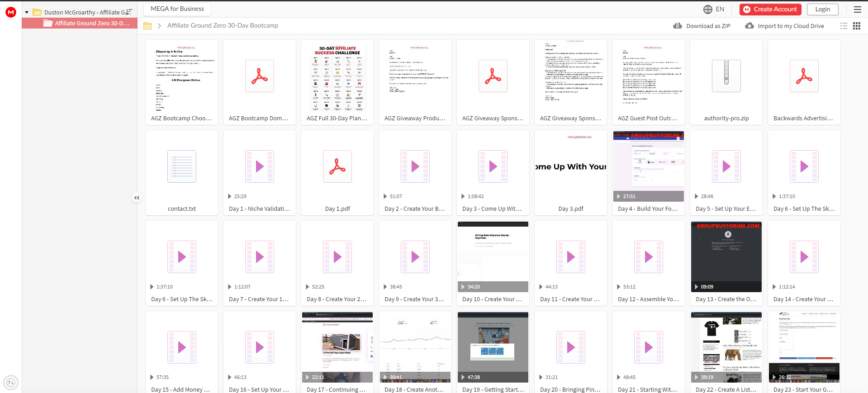The height and width of the screenshot is (393, 868).
Task: Play Day 1 - Niche Validati… video
Action: pos(260,166)
